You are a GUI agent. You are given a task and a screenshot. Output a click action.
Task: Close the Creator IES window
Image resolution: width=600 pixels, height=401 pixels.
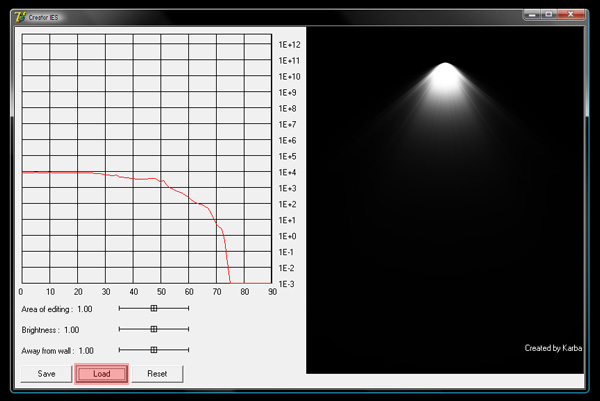[x=571, y=15]
